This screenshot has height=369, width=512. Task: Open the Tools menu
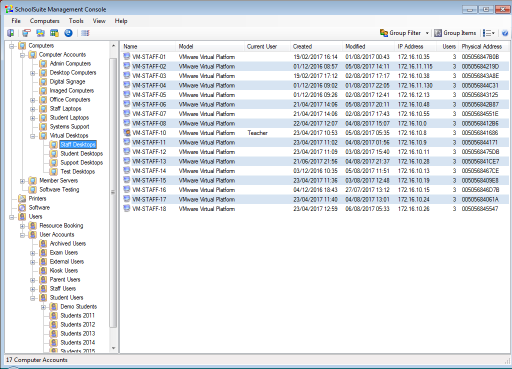click(76, 21)
